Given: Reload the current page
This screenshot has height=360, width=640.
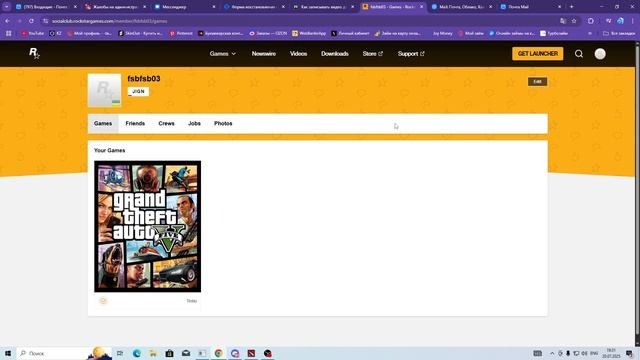Looking at the screenshot, I should pyautogui.click(x=31, y=21).
